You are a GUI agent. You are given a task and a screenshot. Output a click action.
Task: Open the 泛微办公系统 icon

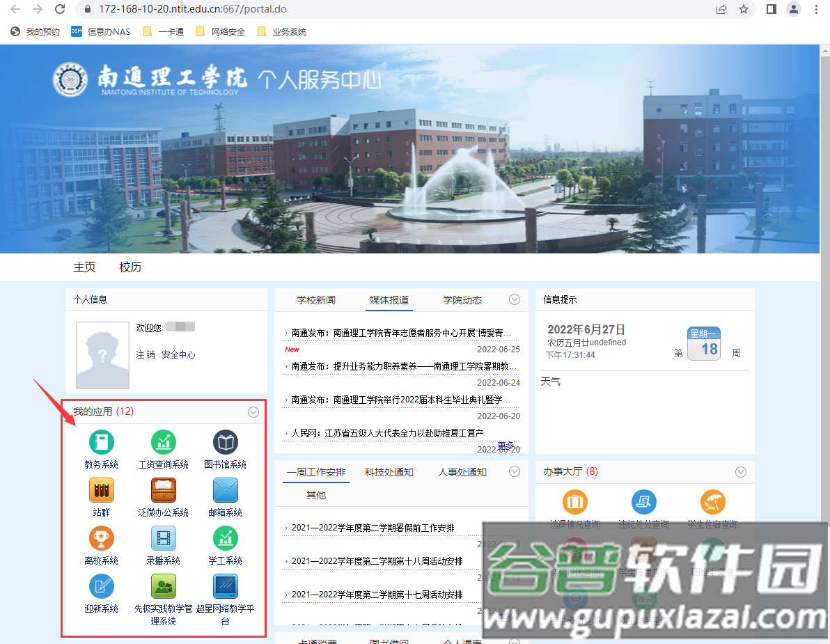[x=164, y=490]
